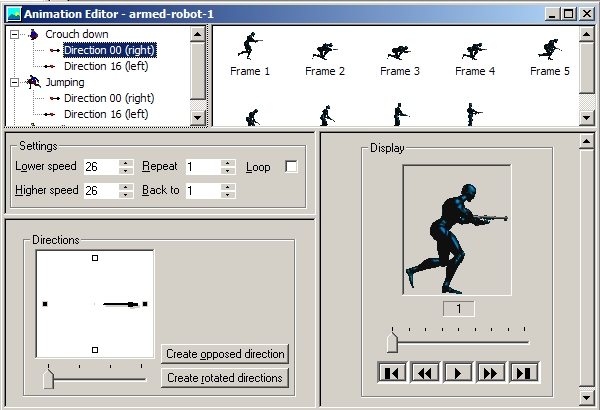Image resolution: width=600 pixels, height=410 pixels.
Task: Click animation tree scroll down arrow
Action: tap(197, 117)
